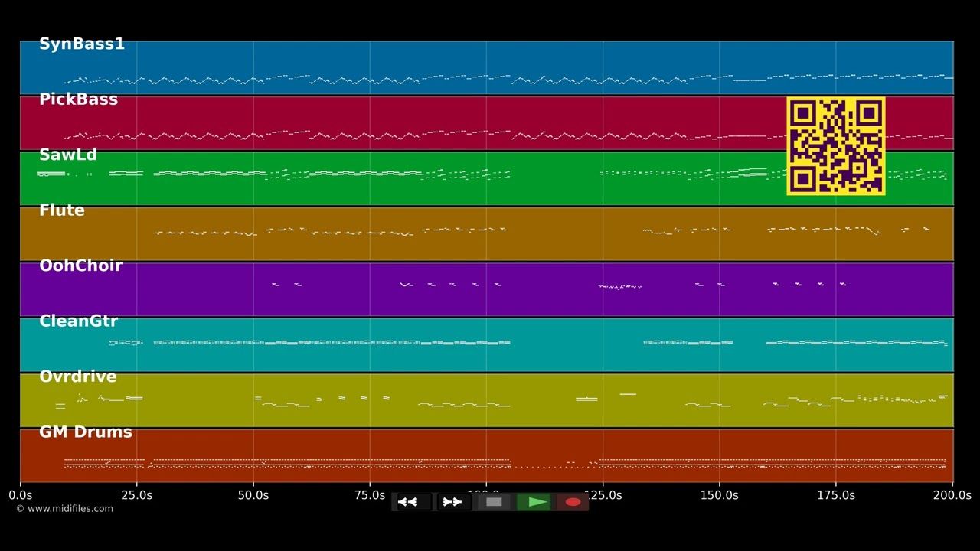This screenshot has height=551, width=980.
Task: Jump to the 175.0s timeline marker
Action: pos(836,495)
